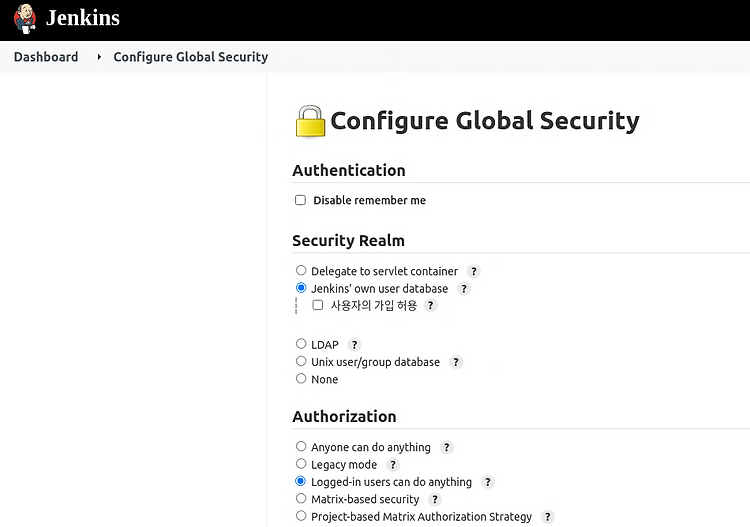The height and width of the screenshot is (527, 750).
Task: Open help for Unix user/group database
Action: click(455, 362)
